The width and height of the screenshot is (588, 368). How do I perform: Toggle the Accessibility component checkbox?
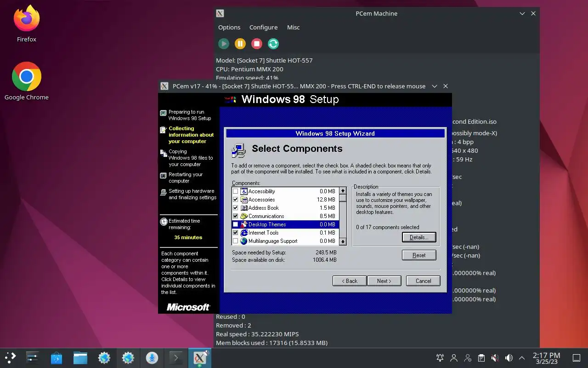[x=236, y=191]
